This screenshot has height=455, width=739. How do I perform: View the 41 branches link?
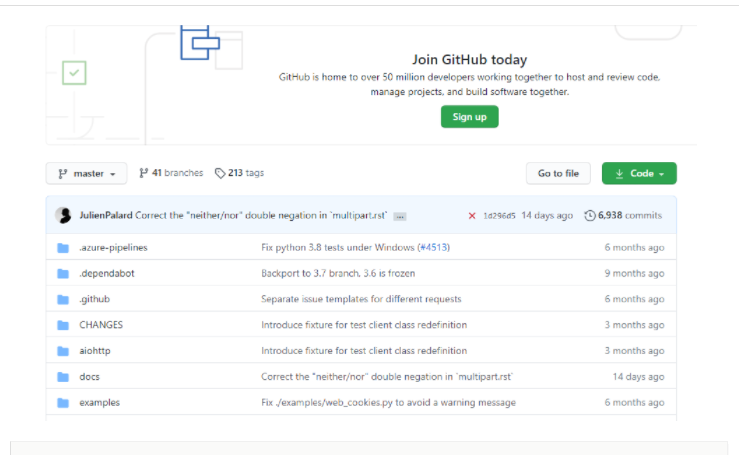click(x=171, y=173)
